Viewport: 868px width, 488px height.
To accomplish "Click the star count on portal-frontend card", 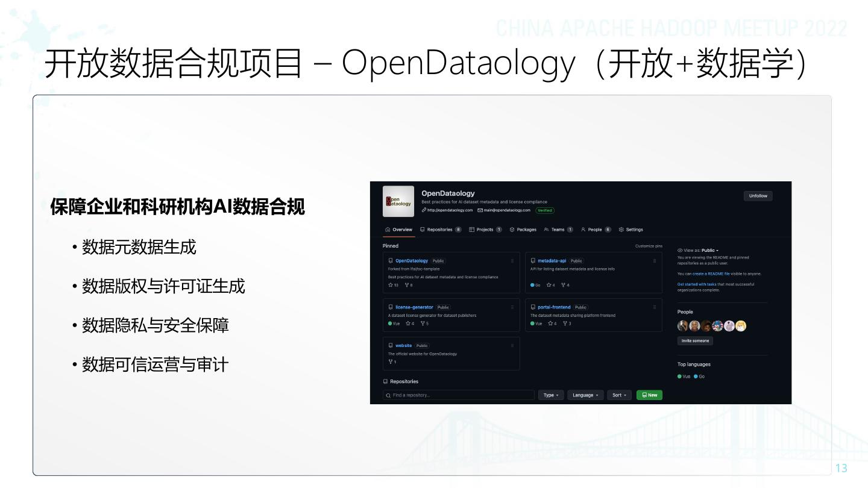I will [552, 324].
